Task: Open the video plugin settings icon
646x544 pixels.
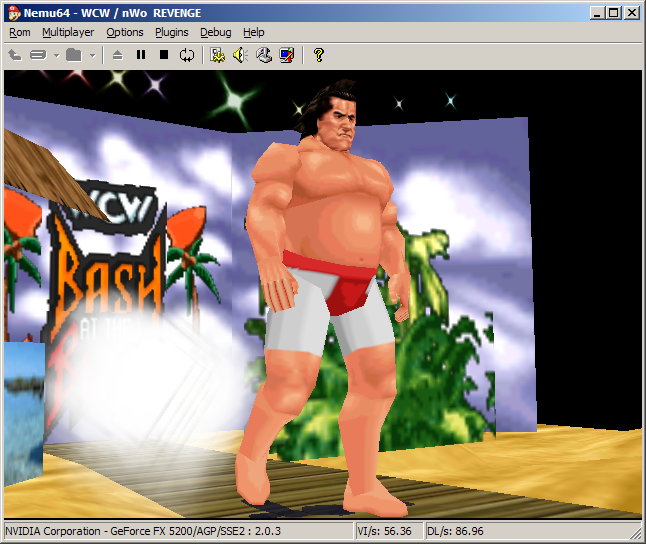Action: (217, 55)
